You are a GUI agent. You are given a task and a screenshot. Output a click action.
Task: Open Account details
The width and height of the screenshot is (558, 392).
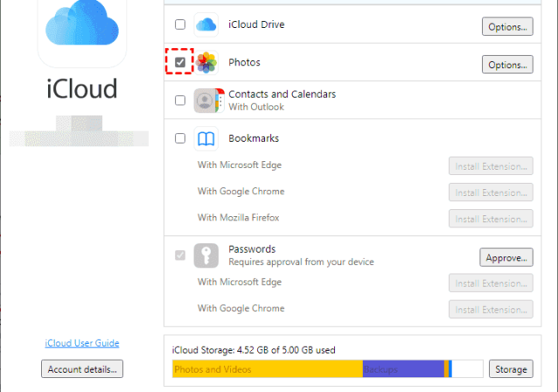pos(82,368)
